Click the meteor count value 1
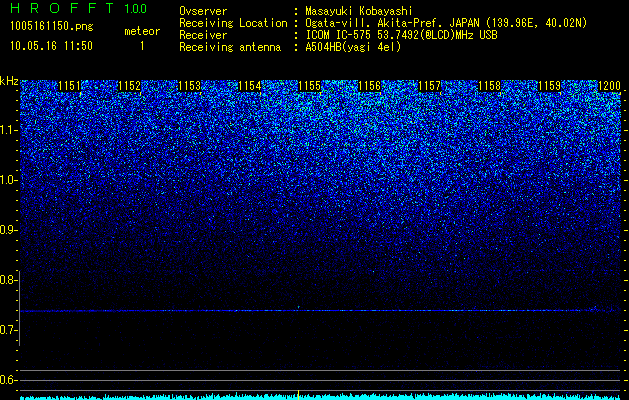 tap(142, 47)
